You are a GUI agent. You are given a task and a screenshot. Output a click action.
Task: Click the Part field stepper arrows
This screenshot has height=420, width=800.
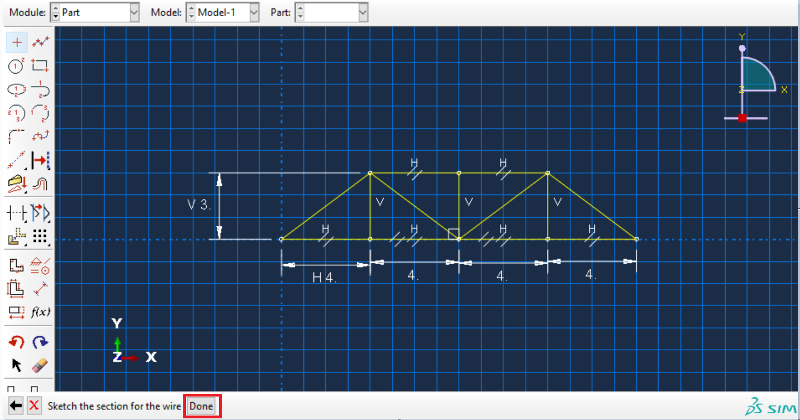point(300,12)
